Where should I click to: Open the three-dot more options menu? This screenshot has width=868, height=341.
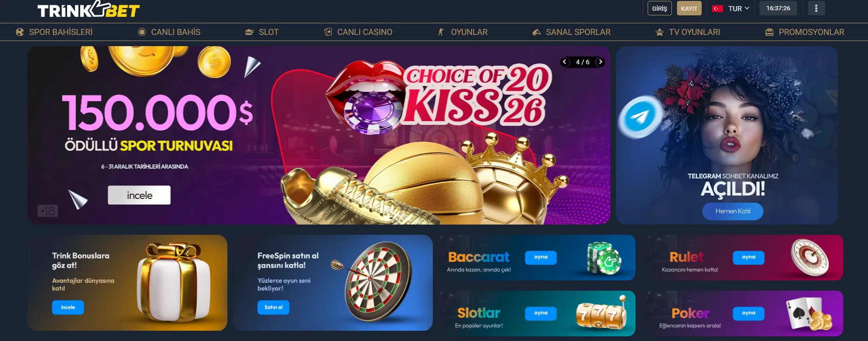[816, 8]
